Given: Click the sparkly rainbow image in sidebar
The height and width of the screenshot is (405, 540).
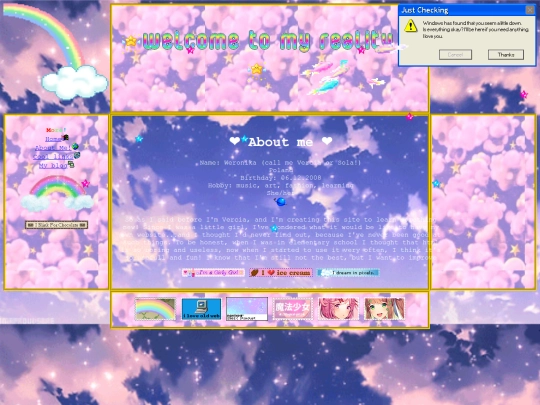Looking at the screenshot, I should coord(57,193).
